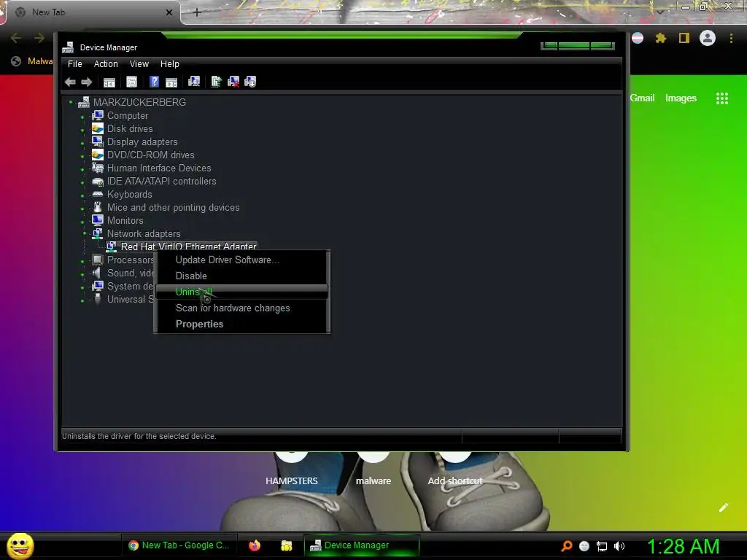This screenshot has width=747, height=560.
Task: Select the Monitors tree item
Action: pos(125,220)
